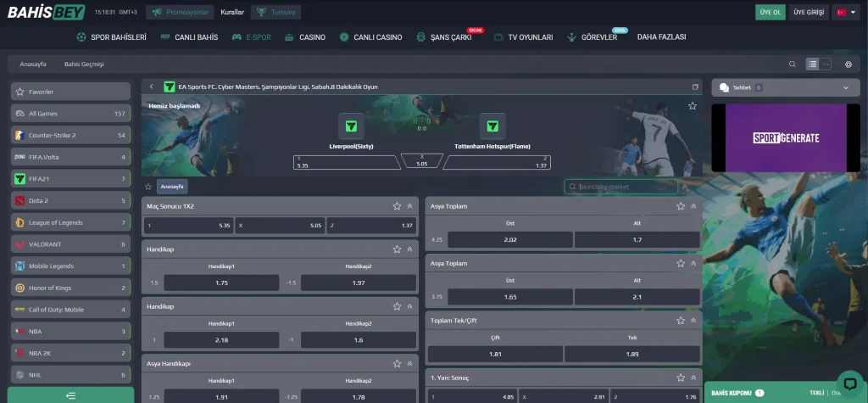Viewport: 868px width, 403px height.
Task: Select NBA 2K in the sidebar
Action: [71, 353]
